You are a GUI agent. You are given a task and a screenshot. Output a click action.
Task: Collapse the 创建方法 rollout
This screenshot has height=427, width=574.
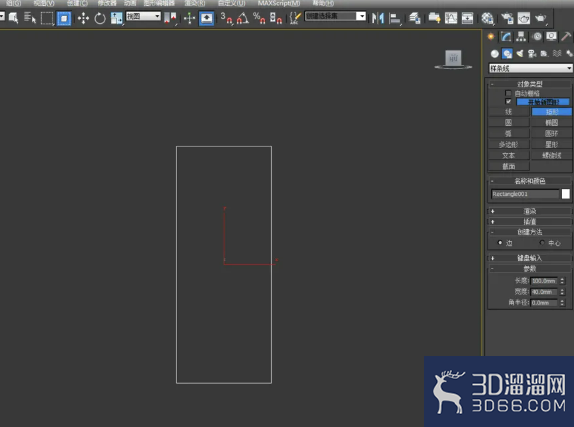coord(530,232)
